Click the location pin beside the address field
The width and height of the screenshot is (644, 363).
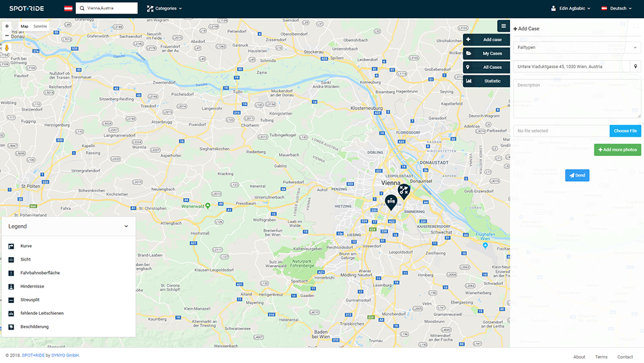click(635, 66)
